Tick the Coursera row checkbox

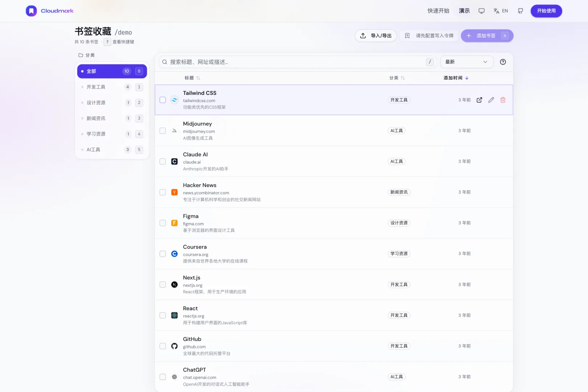(x=163, y=254)
